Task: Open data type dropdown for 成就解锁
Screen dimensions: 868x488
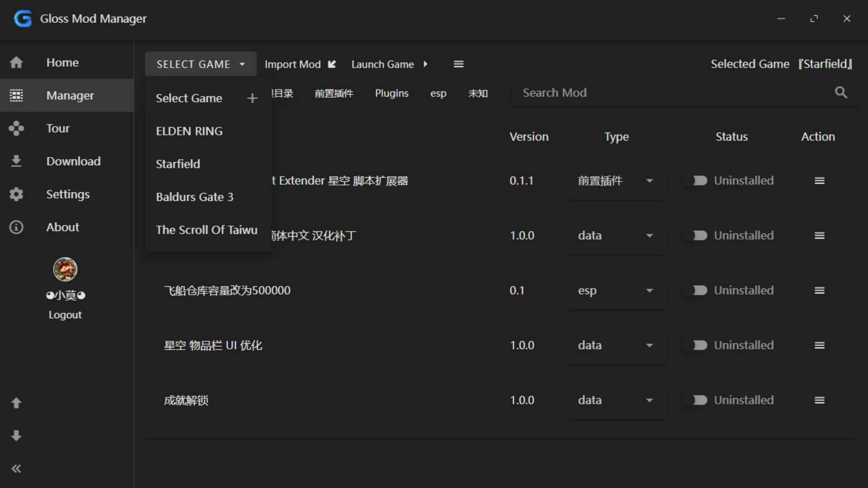Action: [x=650, y=400]
